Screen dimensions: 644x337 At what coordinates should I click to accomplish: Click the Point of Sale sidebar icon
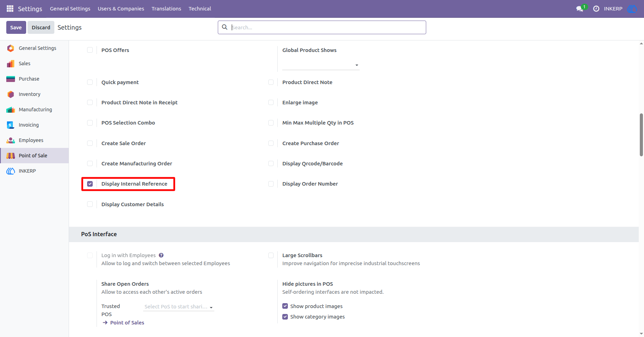11,156
